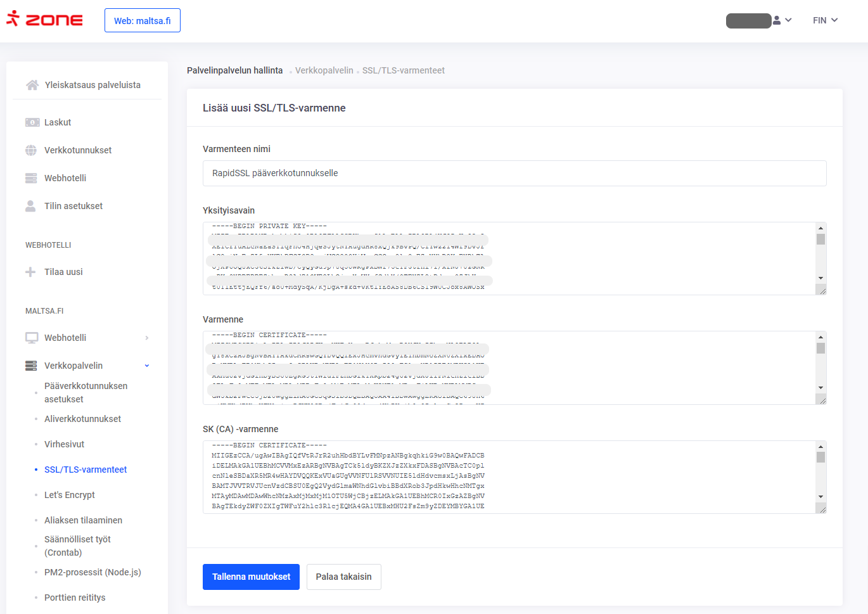The image size is (868, 614).
Task: Click the Laskut money icon
Action: (32, 122)
